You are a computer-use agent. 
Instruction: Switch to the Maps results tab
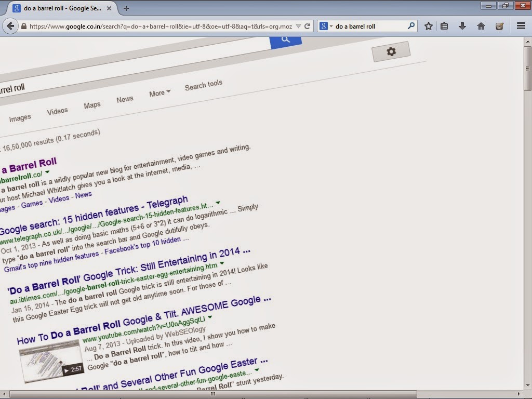pyautogui.click(x=92, y=105)
